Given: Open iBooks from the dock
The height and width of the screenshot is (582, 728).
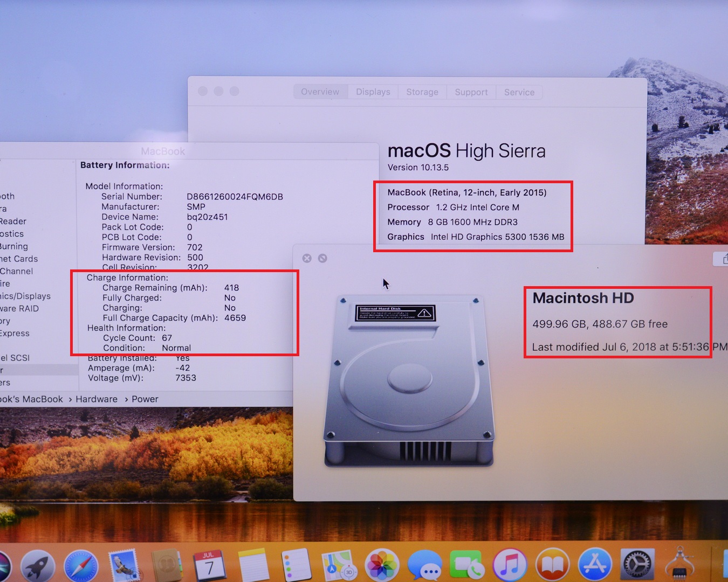Looking at the screenshot, I should pos(553,566).
